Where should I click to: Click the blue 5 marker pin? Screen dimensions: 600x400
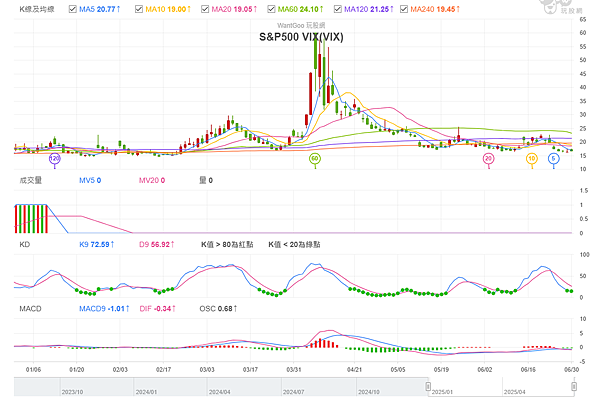click(553, 158)
